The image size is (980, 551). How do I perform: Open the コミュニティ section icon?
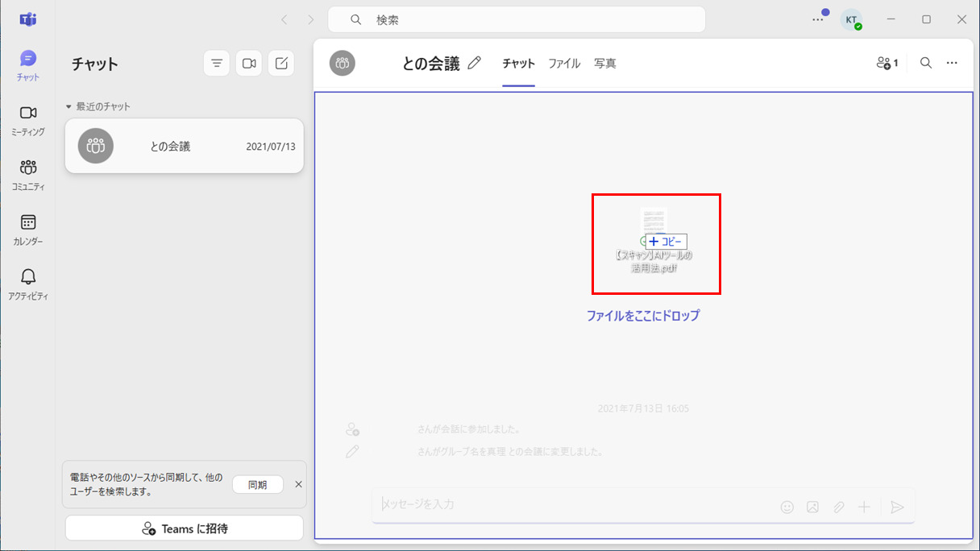(x=28, y=173)
